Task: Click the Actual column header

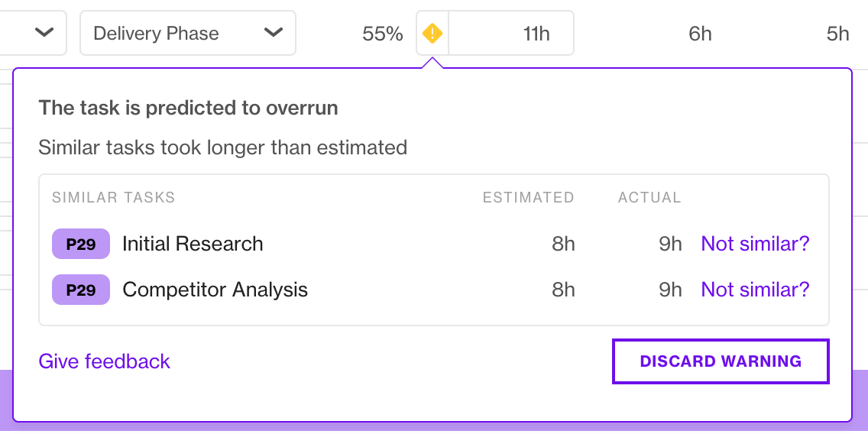Action: 649,198
